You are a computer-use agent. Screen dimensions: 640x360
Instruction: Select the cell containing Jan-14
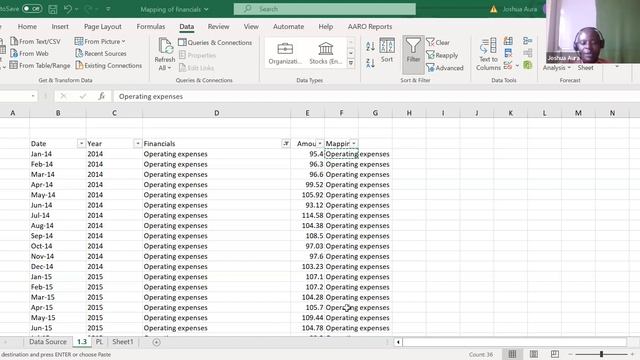pyautogui.click(x=58, y=154)
